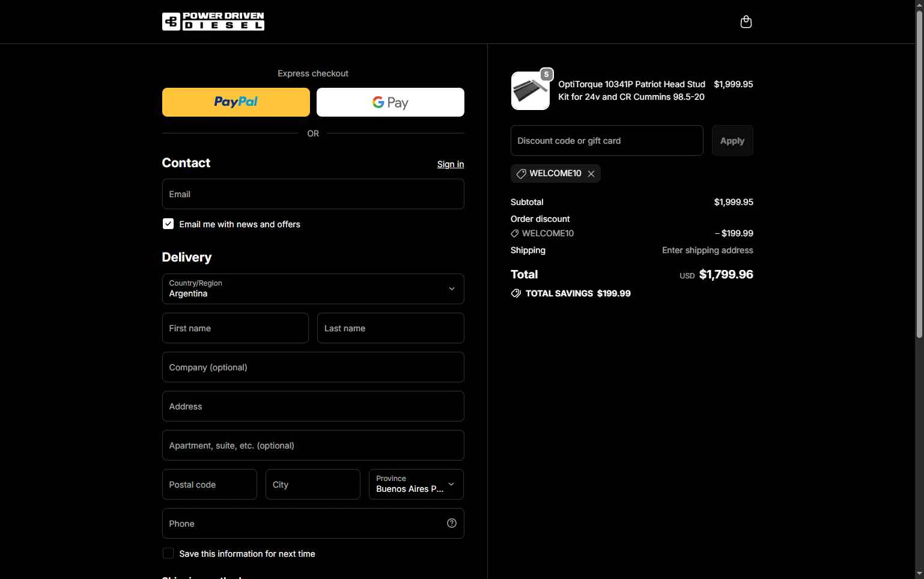Focus the City field

click(x=313, y=485)
